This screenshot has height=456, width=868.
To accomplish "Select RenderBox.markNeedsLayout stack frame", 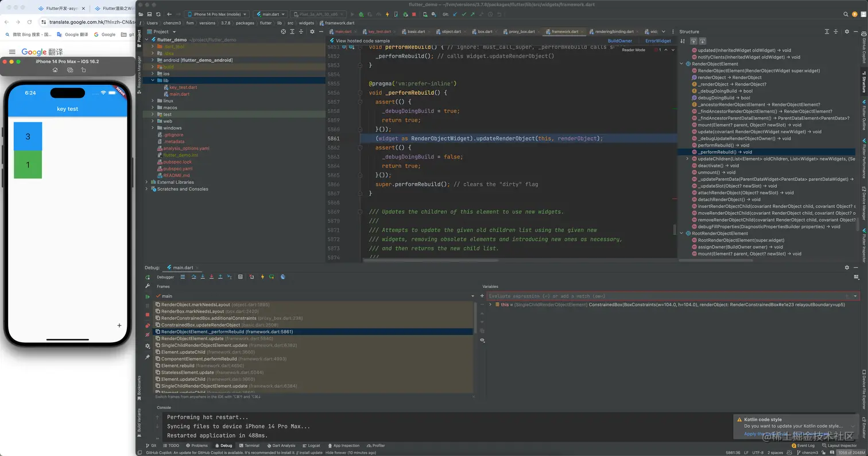I will [x=192, y=311].
